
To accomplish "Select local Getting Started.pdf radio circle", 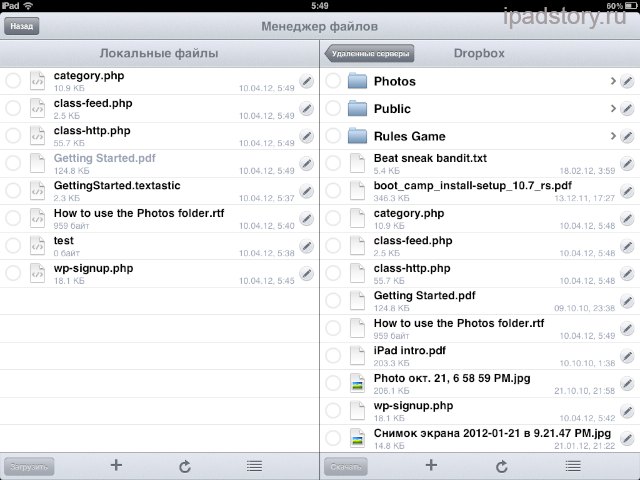I will pyautogui.click(x=13, y=163).
